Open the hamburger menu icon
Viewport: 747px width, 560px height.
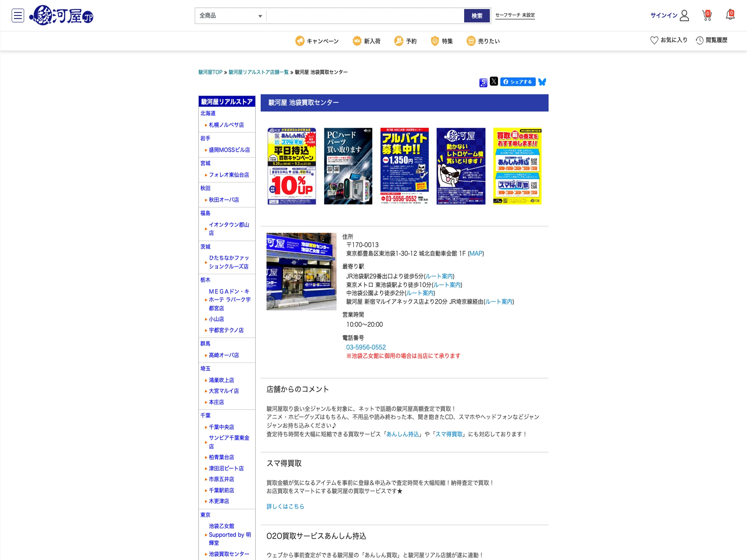click(x=18, y=16)
